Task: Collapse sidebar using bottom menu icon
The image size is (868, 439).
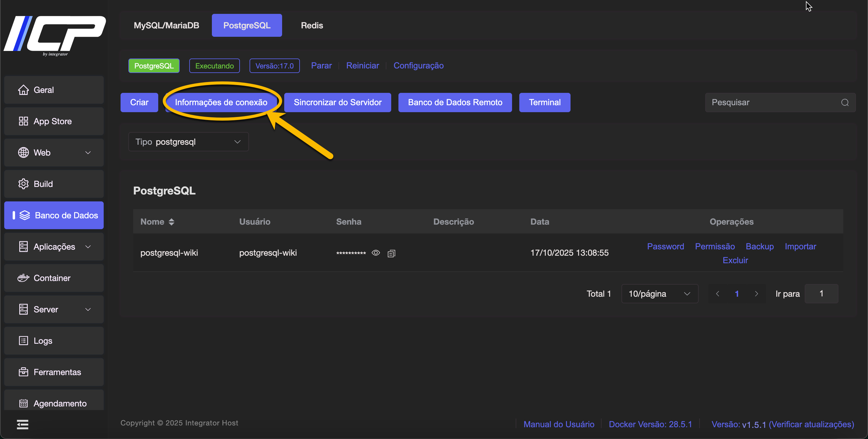Action: tap(23, 425)
